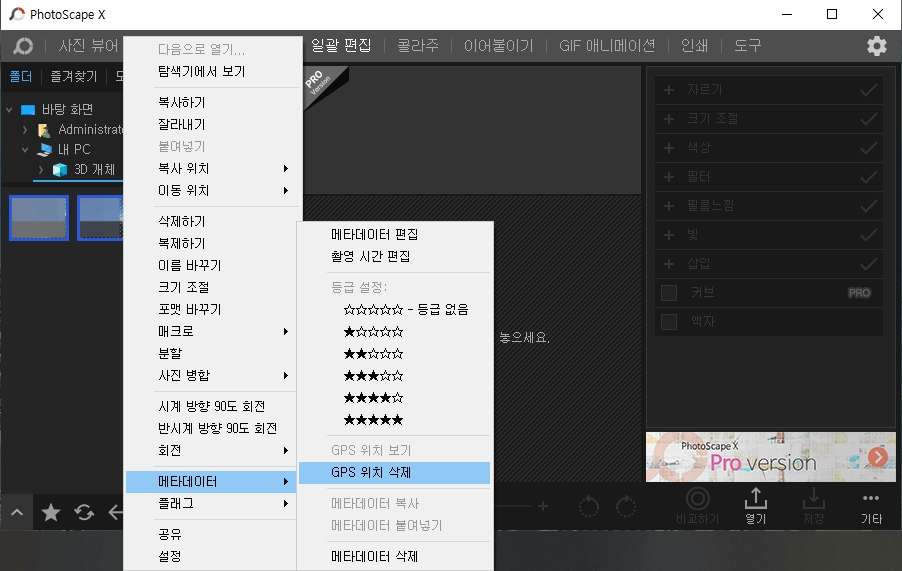The image size is (902, 571).
Task: Open the settings gear icon
Action: click(877, 46)
